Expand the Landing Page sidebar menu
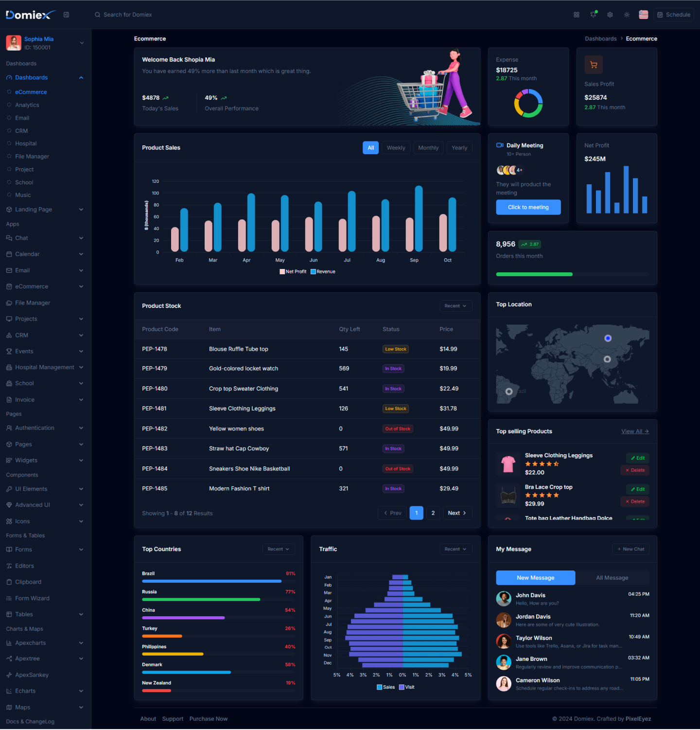The image size is (700, 730). 44,209
